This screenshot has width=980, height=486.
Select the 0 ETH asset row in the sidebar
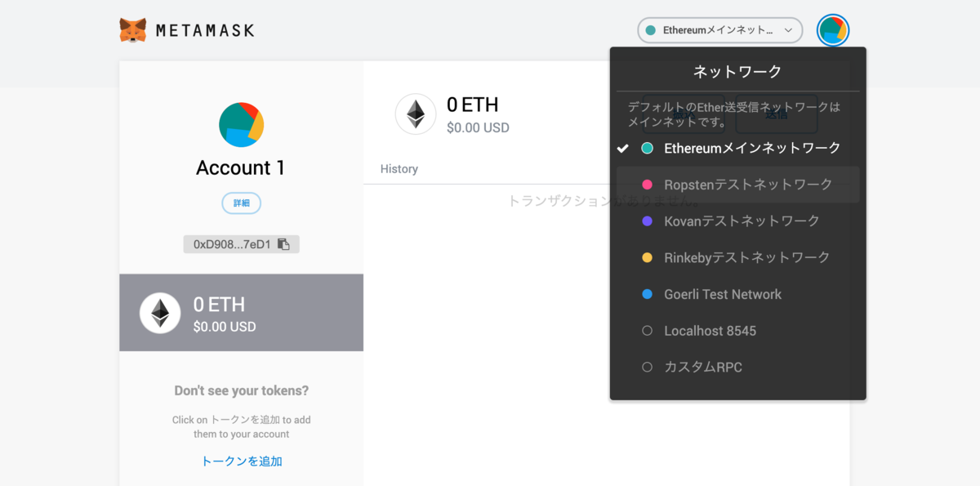[x=241, y=313]
